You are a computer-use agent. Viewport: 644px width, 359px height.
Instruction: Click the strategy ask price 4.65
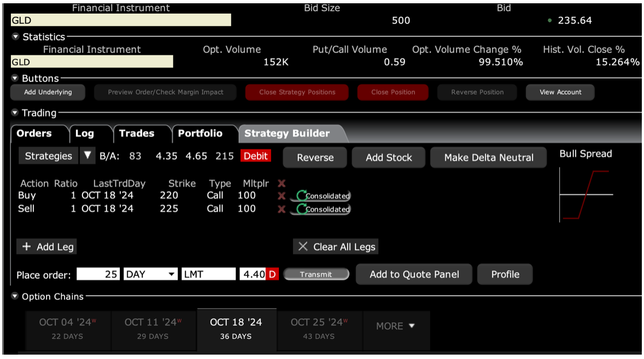pyautogui.click(x=196, y=156)
